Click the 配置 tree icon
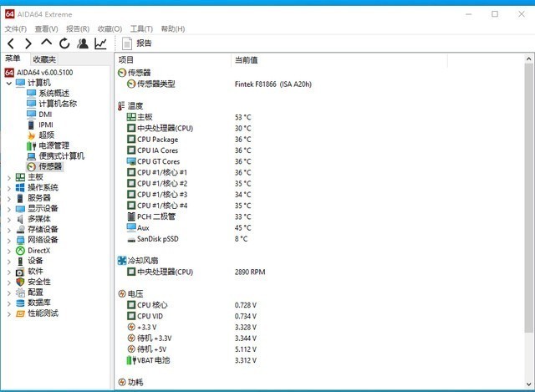Image resolution: width=535 pixels, height=392 pixels. tap(20, 293)
